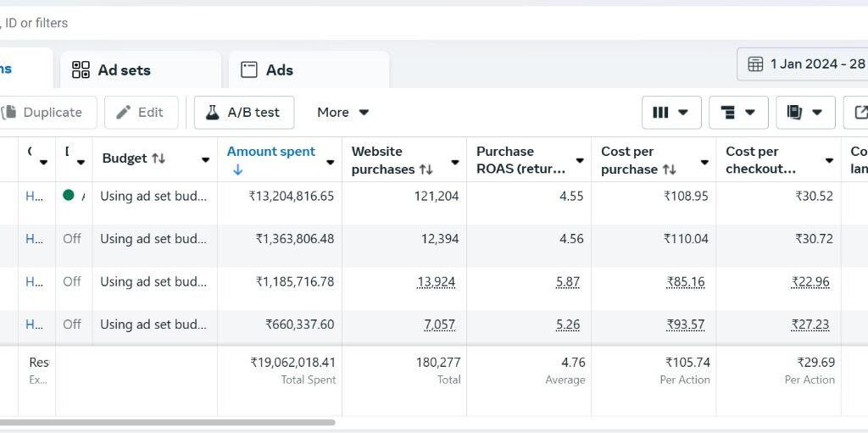Toggle the green active status in first row

point(69,195)
